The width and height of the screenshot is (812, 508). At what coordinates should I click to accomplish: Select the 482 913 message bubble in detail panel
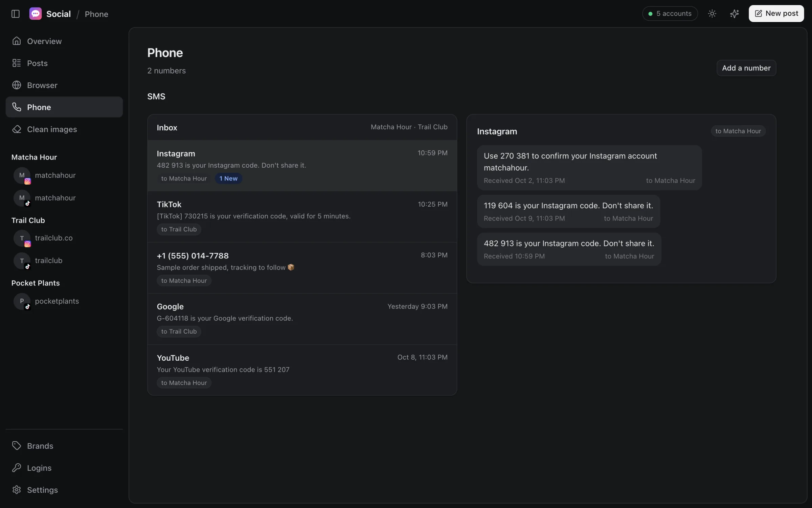(569, 249)
